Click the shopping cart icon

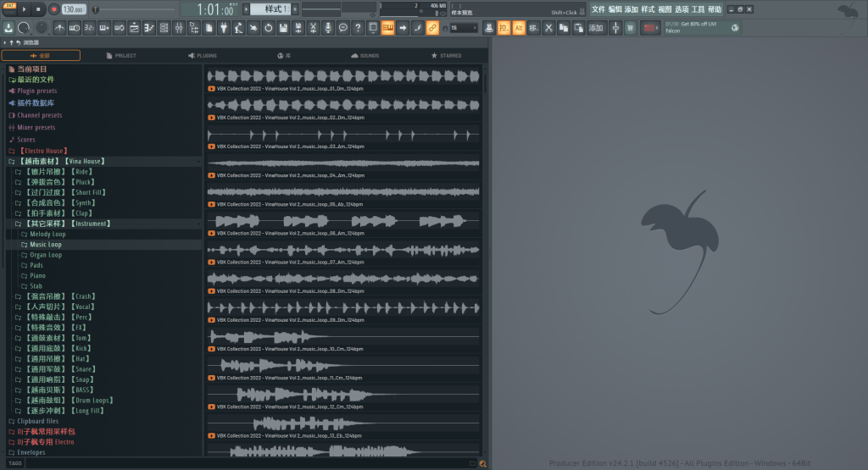pyautogui.click(x=631, y=28)
